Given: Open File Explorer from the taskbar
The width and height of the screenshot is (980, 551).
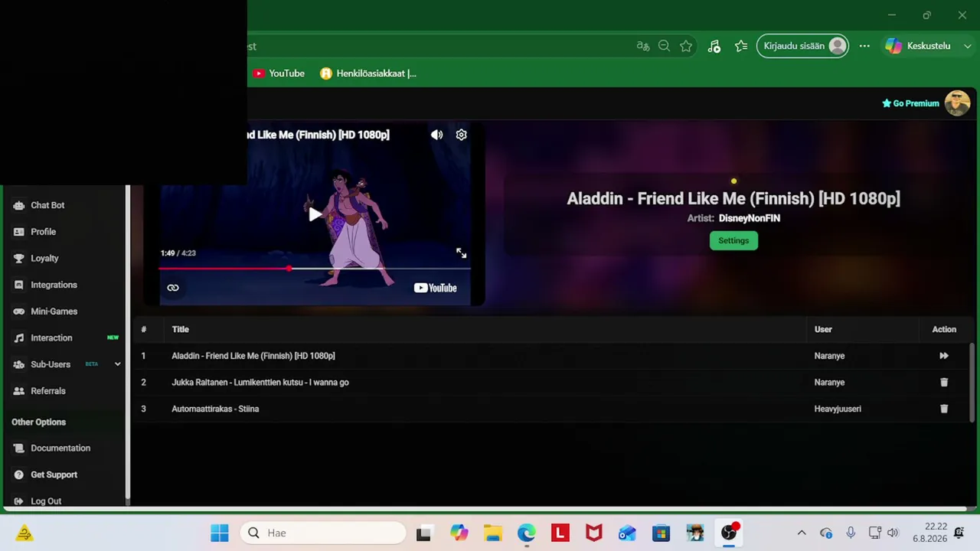Looking at the screenshot, I should point(492,533).
